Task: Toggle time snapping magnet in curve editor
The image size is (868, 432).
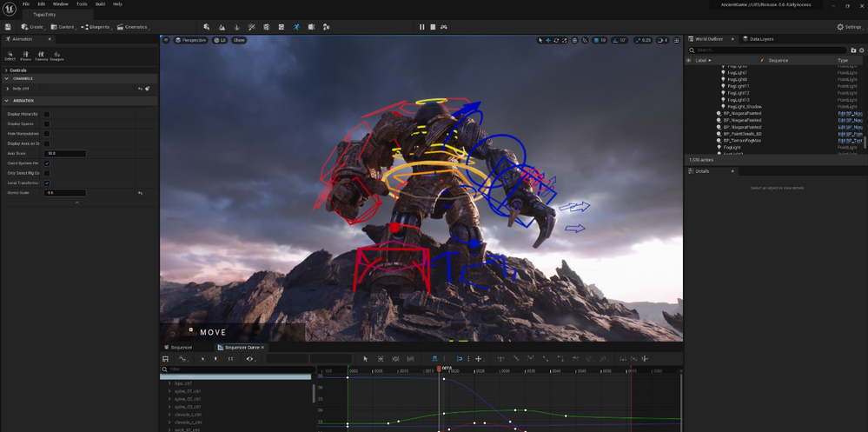Action: coord(435,359)
